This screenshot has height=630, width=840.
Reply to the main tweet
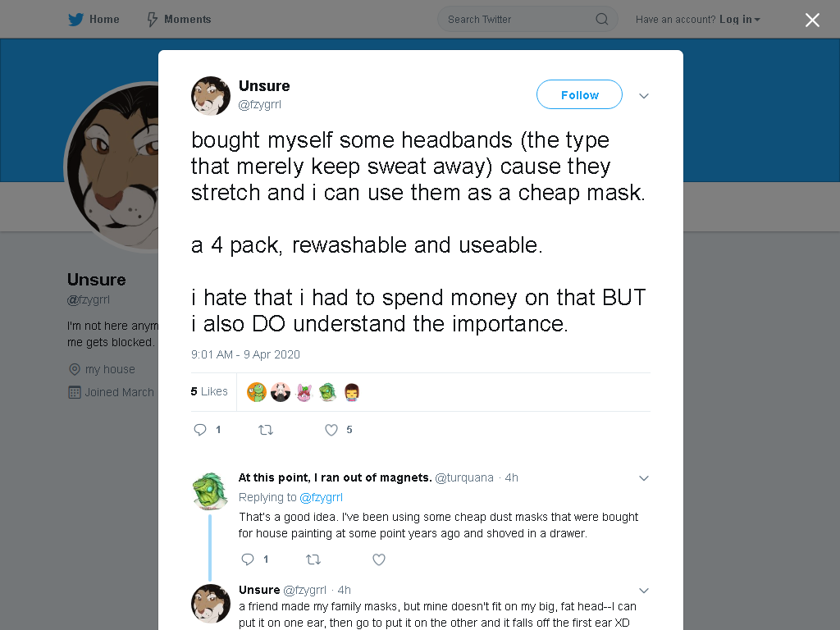point(200,430)
